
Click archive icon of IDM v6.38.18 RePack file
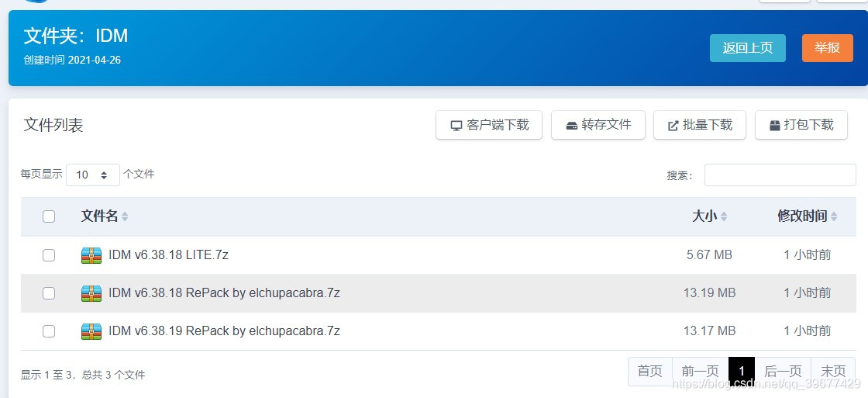[91, 293]
